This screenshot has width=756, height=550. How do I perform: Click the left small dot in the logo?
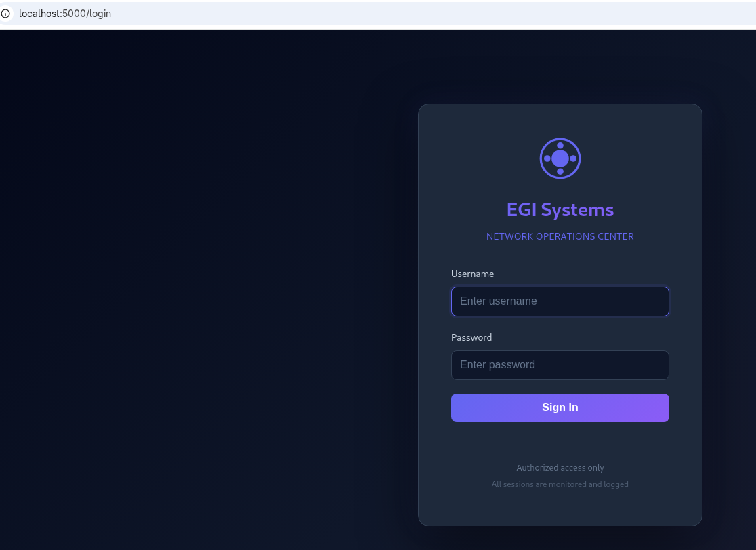[547, 158]
